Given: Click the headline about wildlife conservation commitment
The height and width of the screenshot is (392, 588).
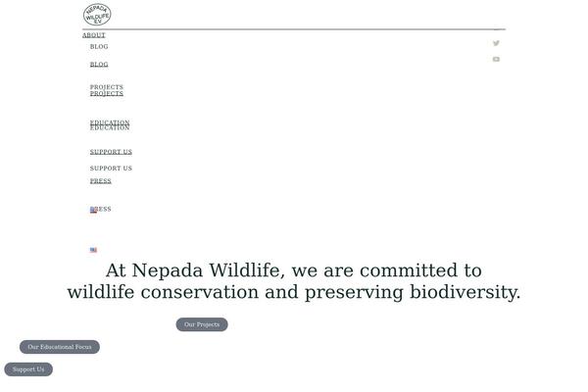Looking at the screenshot, I should tap(294, 281).
